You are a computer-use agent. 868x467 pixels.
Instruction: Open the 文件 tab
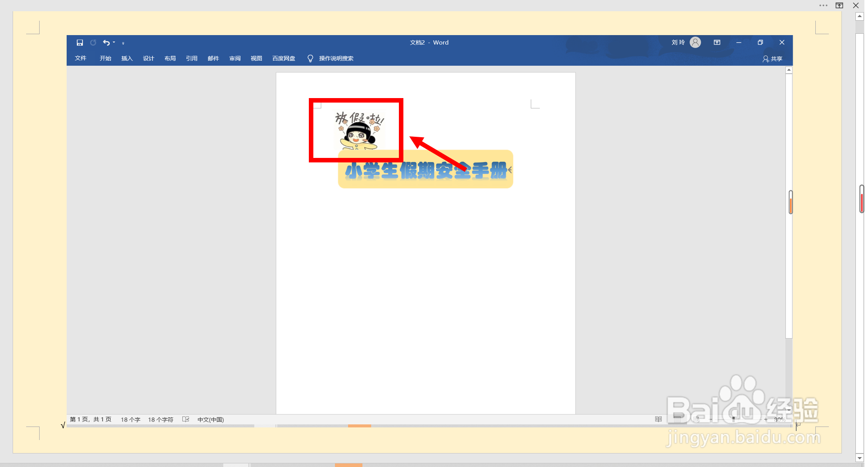(x=81, y=58)
